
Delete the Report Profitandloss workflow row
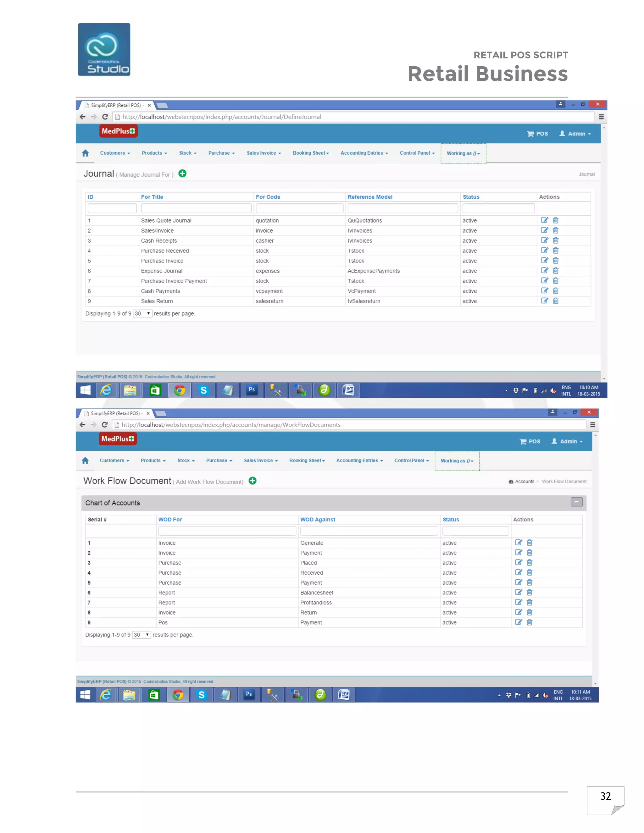coord(530,602)
